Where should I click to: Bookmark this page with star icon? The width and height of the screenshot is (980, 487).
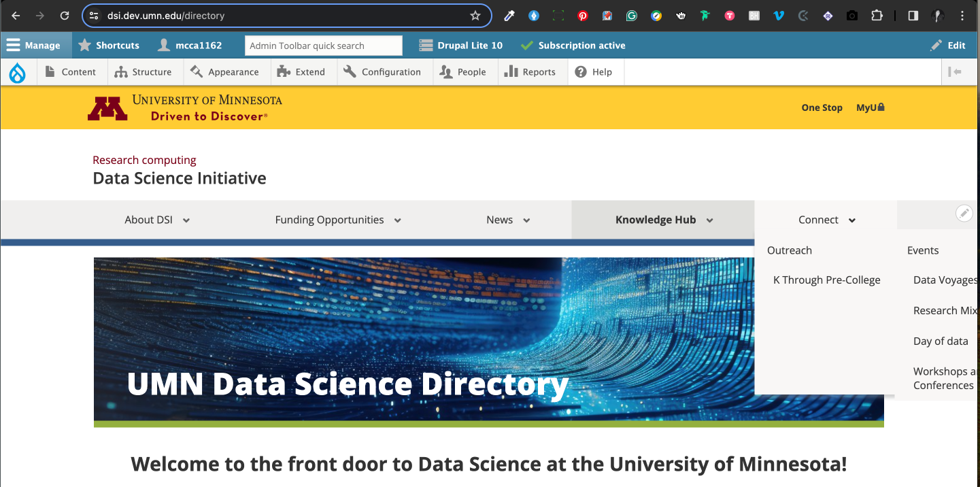(x=475, y=16)
